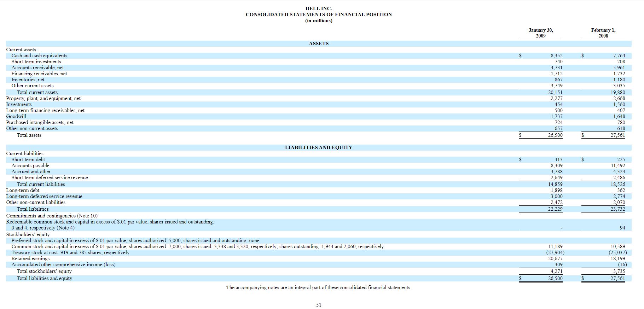Select Treasury stock at cost row label
The image size is (644, 309).
coord(70,252)
